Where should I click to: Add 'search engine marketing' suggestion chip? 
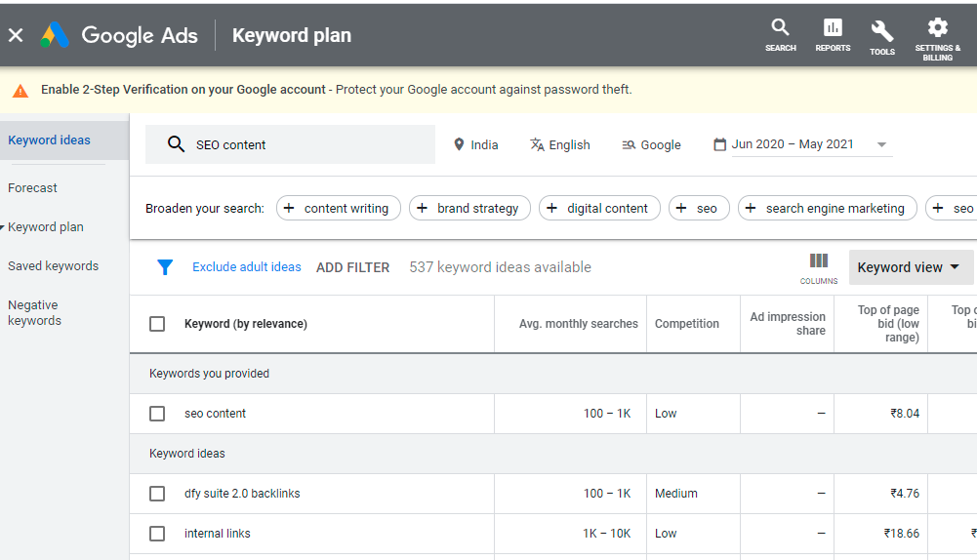pyautogui.click(x=828, y=208)
